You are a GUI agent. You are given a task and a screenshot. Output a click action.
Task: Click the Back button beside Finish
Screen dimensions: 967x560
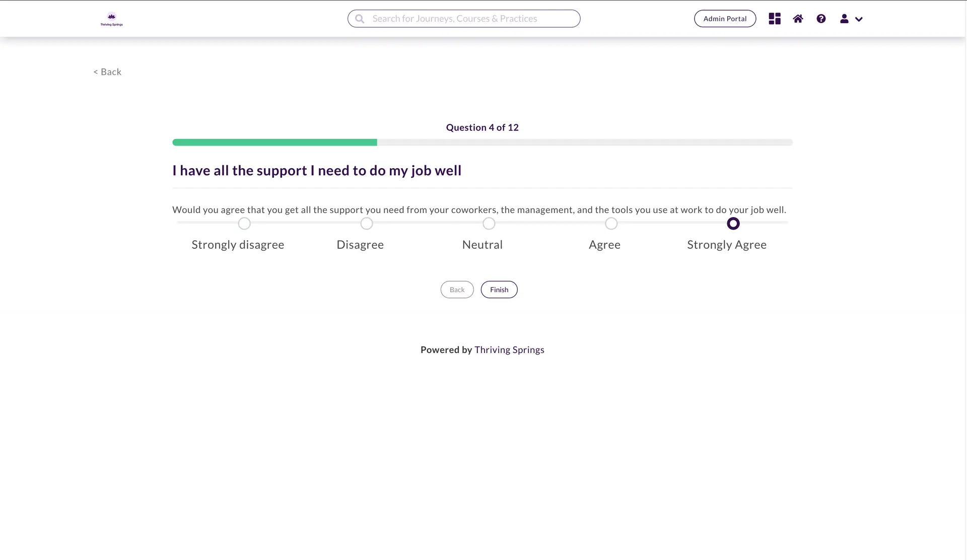pyautogui.click(x=457, y=290)
